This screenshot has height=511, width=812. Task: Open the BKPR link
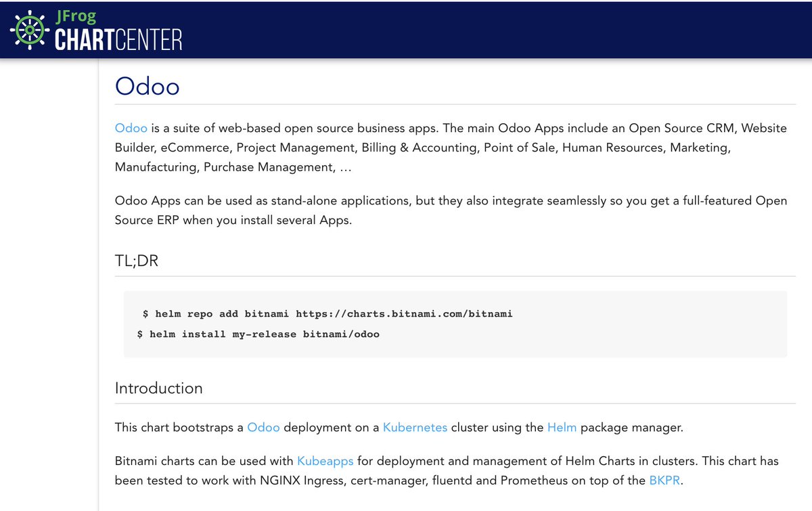tap(663, 481)
